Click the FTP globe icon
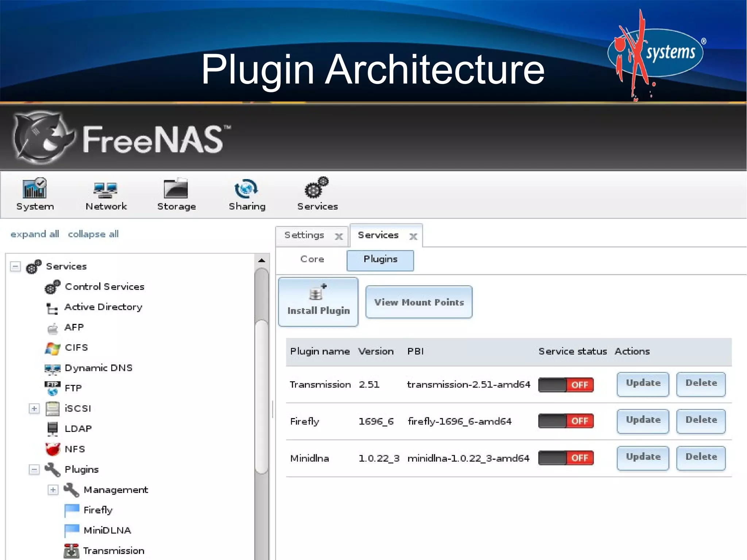Screen dimensions: 747x560 point(53,389)
